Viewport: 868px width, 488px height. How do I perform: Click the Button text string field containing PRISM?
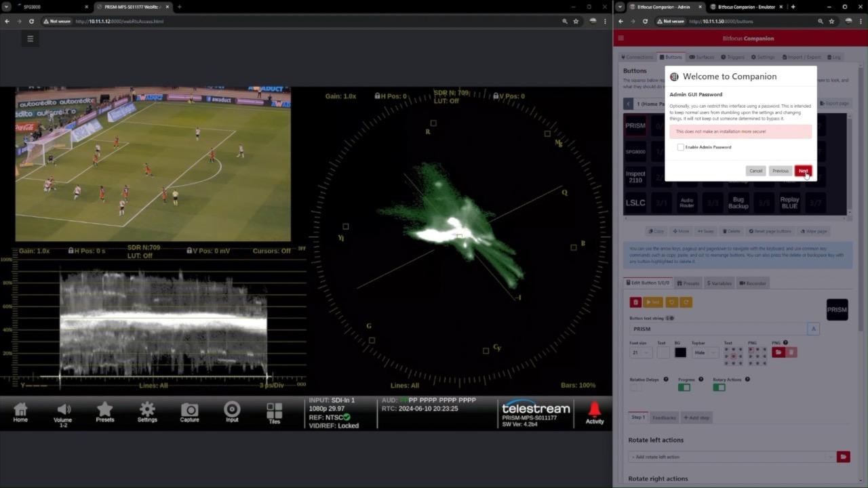click(718, 329)
